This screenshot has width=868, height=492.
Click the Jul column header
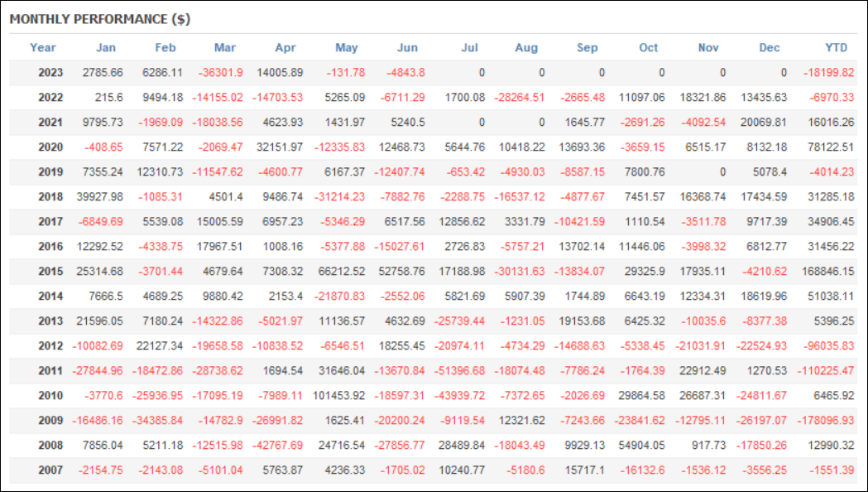click(469, 48)
